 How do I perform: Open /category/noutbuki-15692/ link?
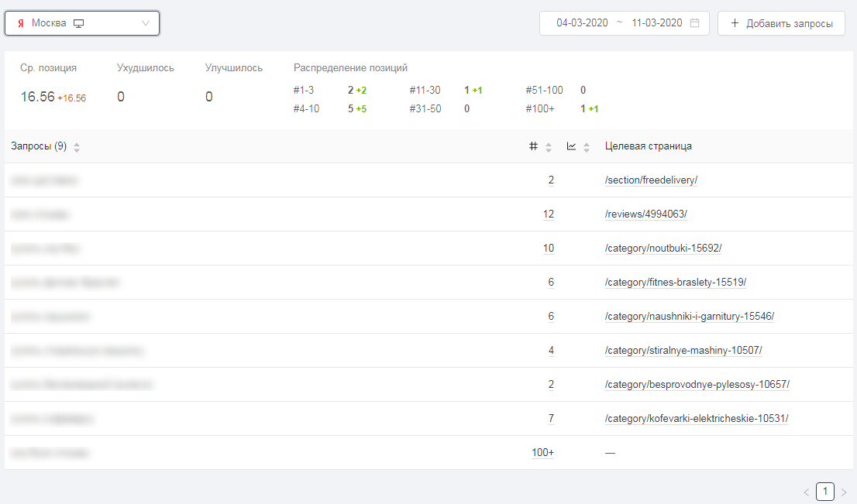tap(663, 249)
